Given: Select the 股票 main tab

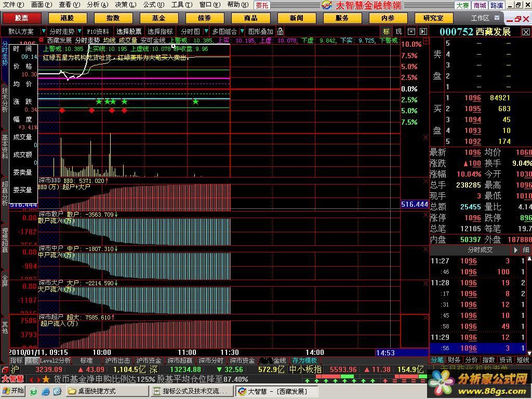Looking at the screenshot, I should [x=22, y=18].
